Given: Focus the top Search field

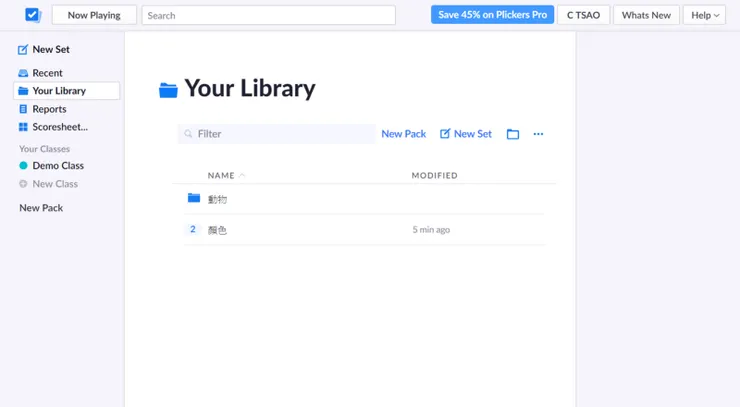Looking at the screenshot, I should tap(269, 15).
